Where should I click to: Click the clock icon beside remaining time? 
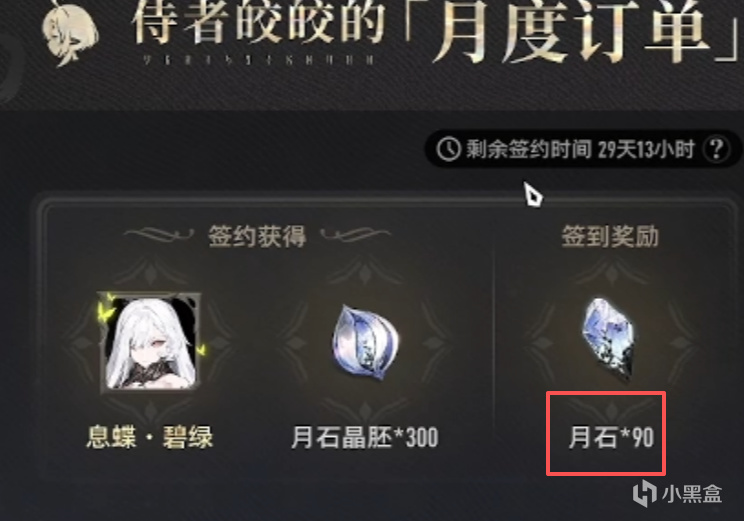[448, 149]
